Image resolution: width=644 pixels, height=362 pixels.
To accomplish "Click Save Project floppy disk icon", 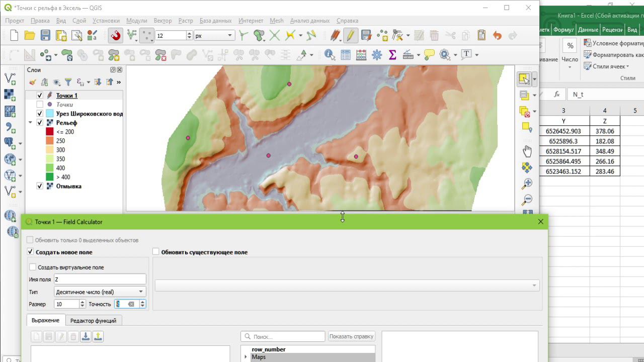I will 45,36.
